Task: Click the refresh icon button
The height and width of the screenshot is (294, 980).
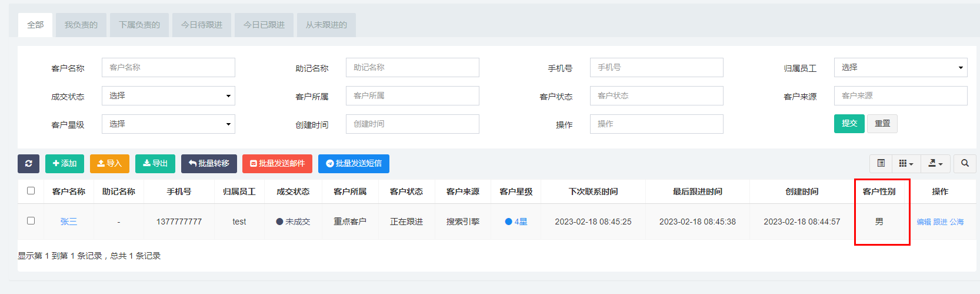Action: click(x=28, y=164)
